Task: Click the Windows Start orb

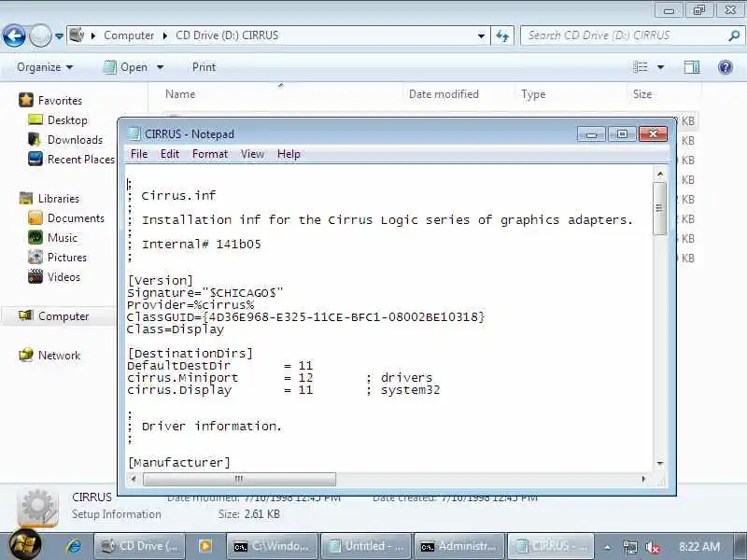Action: [25, 544]
